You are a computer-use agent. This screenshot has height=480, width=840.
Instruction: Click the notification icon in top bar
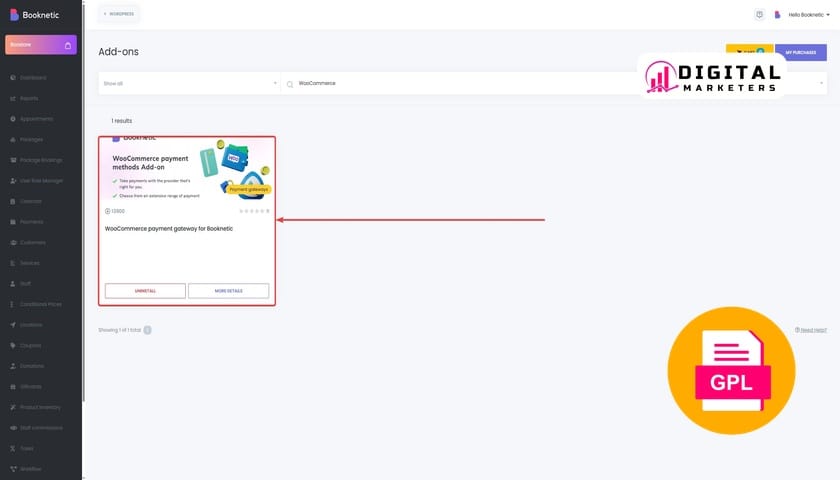coord(759,14)
